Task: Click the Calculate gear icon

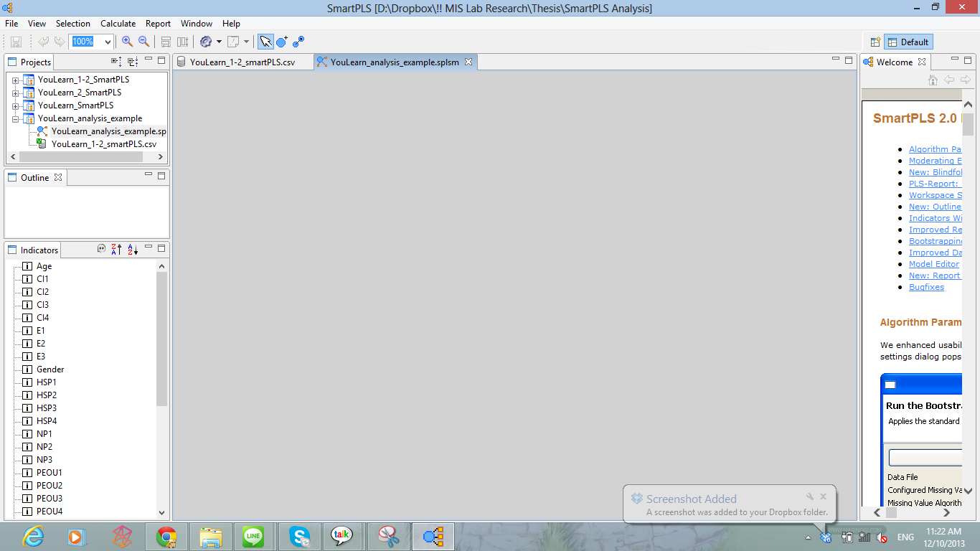Action: tap(206, 42)
